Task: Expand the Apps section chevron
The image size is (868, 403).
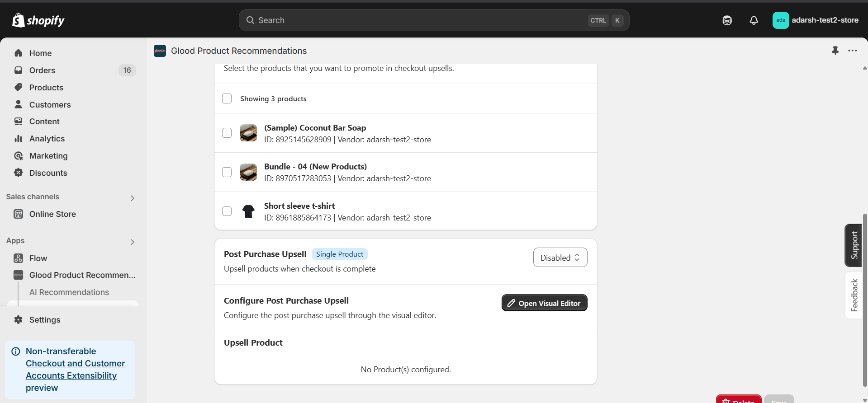Action: 132,242
